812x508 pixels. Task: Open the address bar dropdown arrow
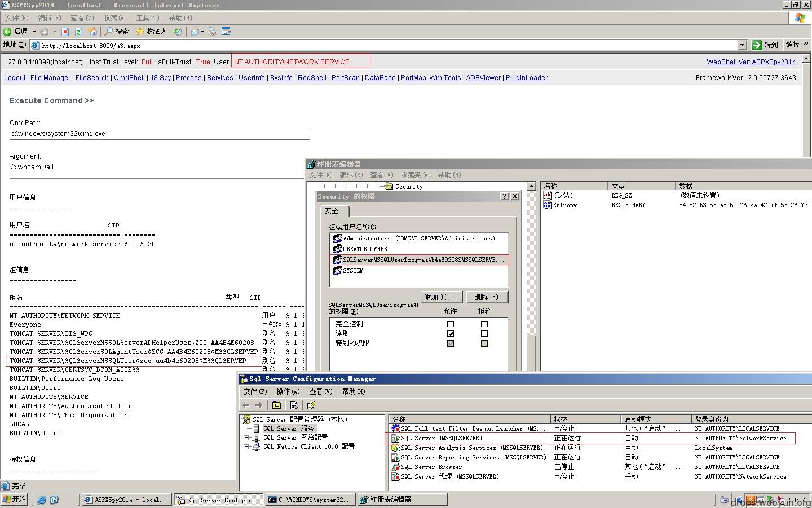[x=742, y=45]
